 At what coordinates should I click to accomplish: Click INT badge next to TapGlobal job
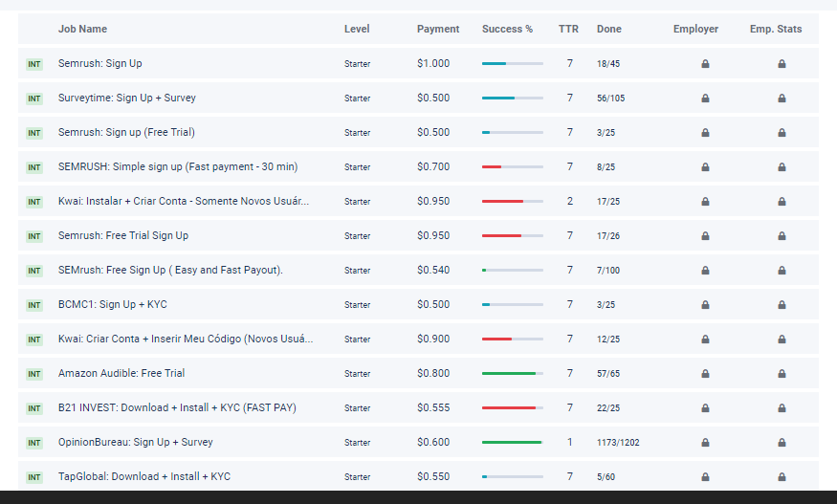(34, 477)
